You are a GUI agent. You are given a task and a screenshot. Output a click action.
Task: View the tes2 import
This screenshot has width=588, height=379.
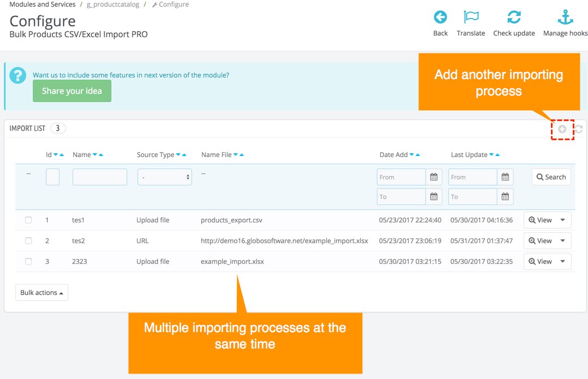(x=541, y=240)
